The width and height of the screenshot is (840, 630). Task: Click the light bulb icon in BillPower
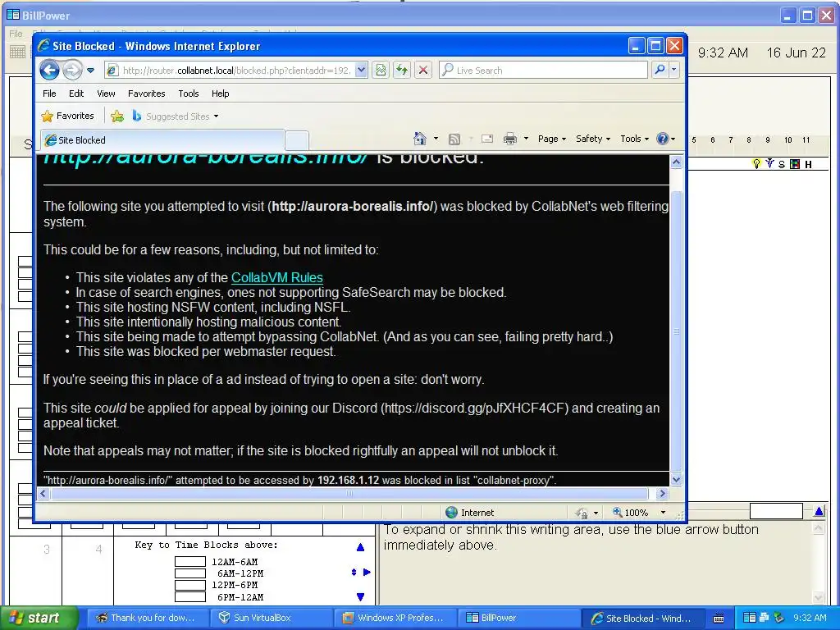click(756, 163)
